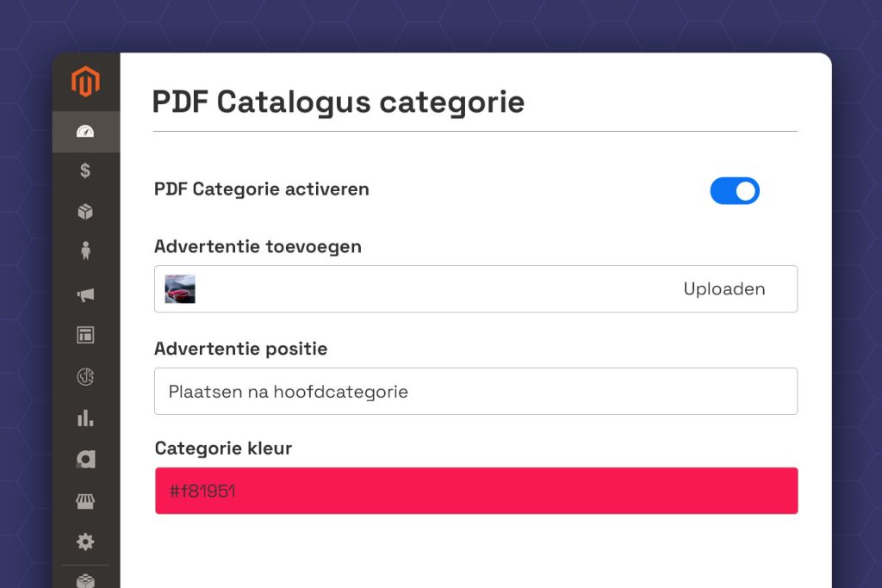This screenshot has height=588, width=882.
Task: Click the round brain-like sidebar icon
Action: click(x=85, y=377)
